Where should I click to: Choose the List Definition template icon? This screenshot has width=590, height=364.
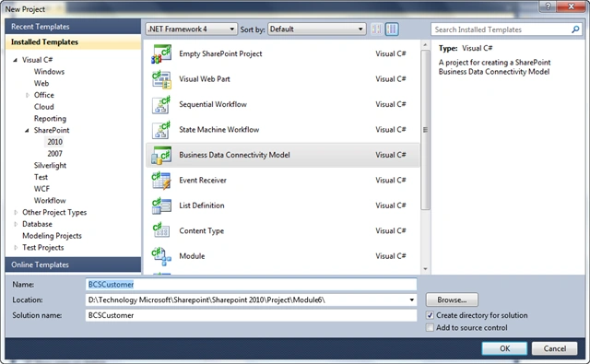(161, 205)
